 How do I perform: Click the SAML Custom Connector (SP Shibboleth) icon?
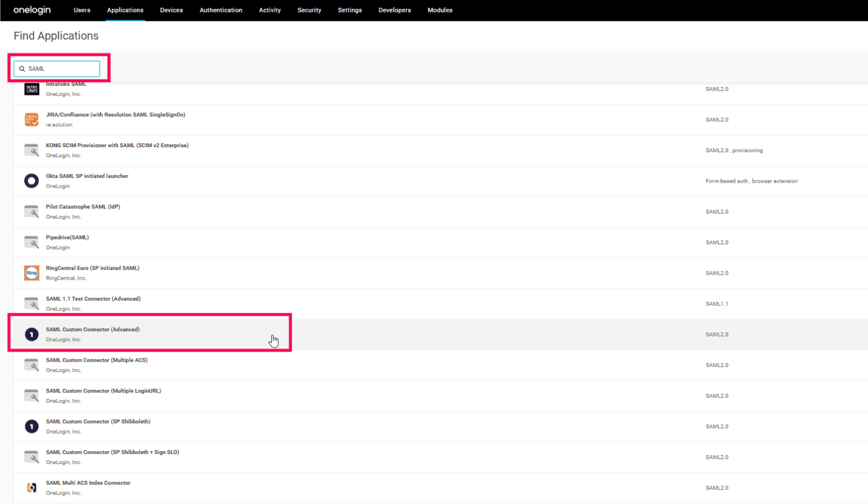pos(31,426)
